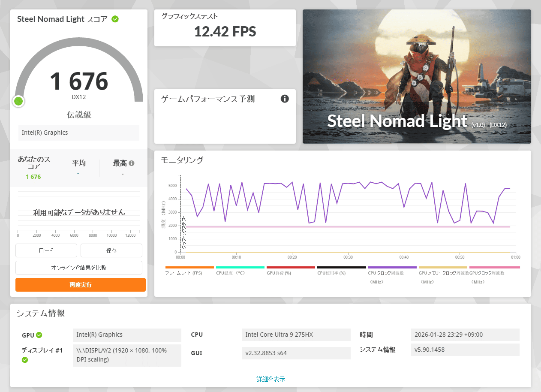Click info icon next to 最高 label
The height and width of the screenshot is (392, 541).
pos(132,163)
